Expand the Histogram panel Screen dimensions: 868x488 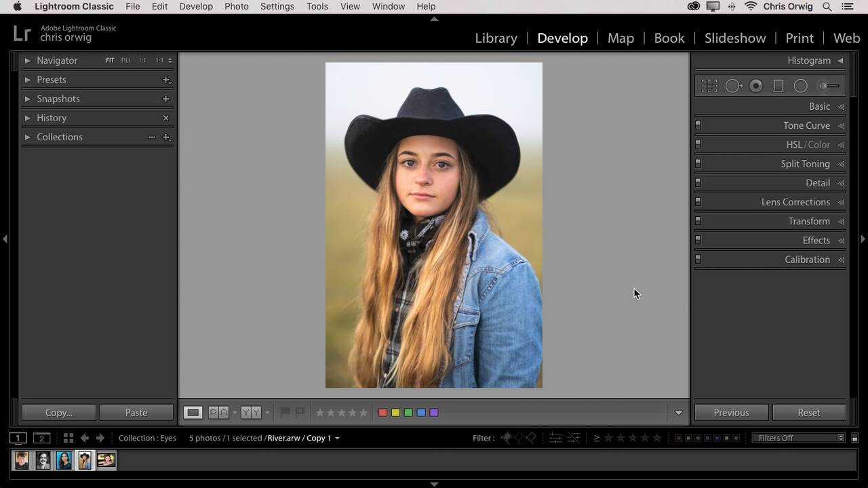[840, 60]
